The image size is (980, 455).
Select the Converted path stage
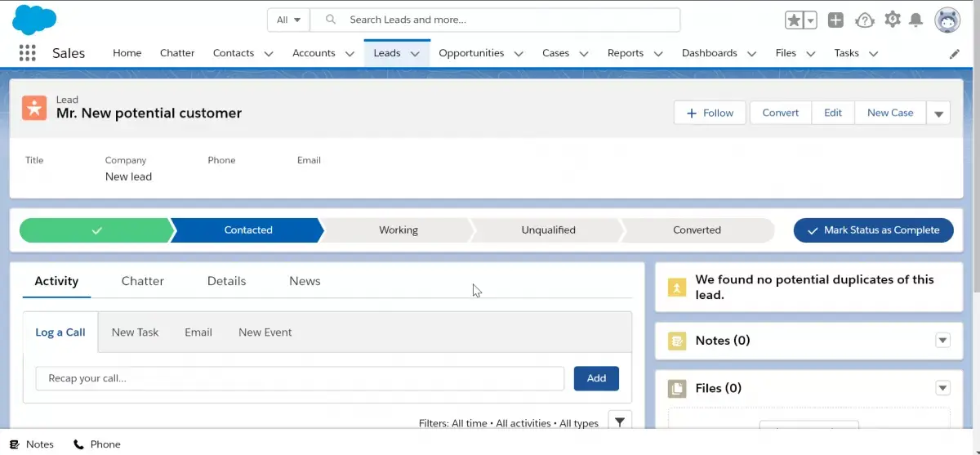697,230
